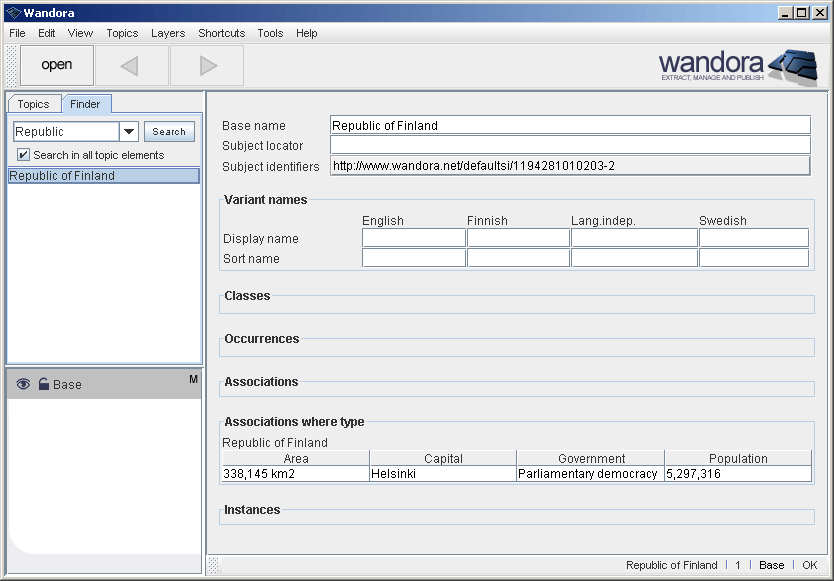Click the Base name input field
Image resolution: width=834 pixels, height=581 pixels.
click(x=570, y=125)
